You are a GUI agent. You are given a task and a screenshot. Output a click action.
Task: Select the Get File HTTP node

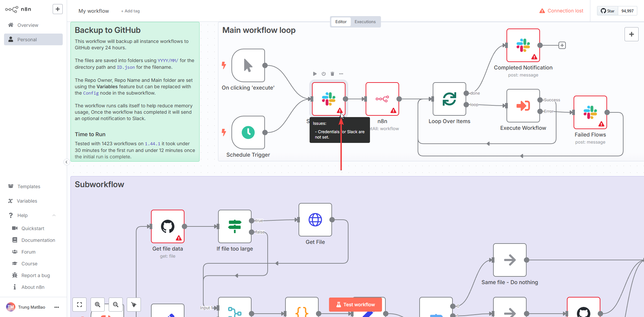point(315,220)
